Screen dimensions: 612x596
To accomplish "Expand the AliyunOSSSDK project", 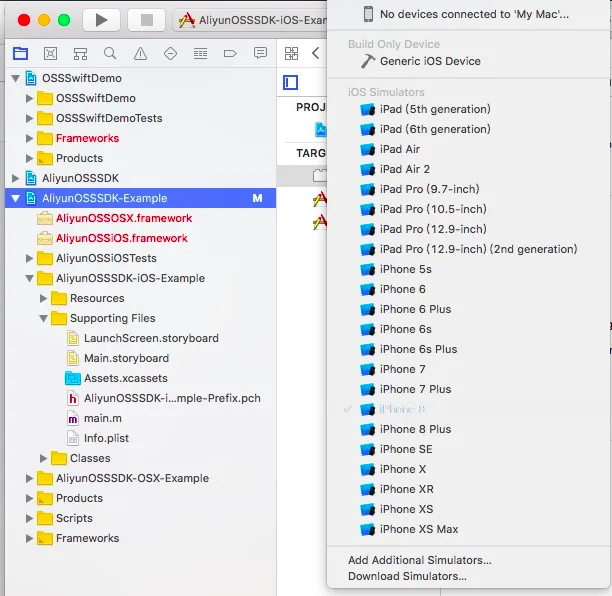I will [x=16, y=178].
